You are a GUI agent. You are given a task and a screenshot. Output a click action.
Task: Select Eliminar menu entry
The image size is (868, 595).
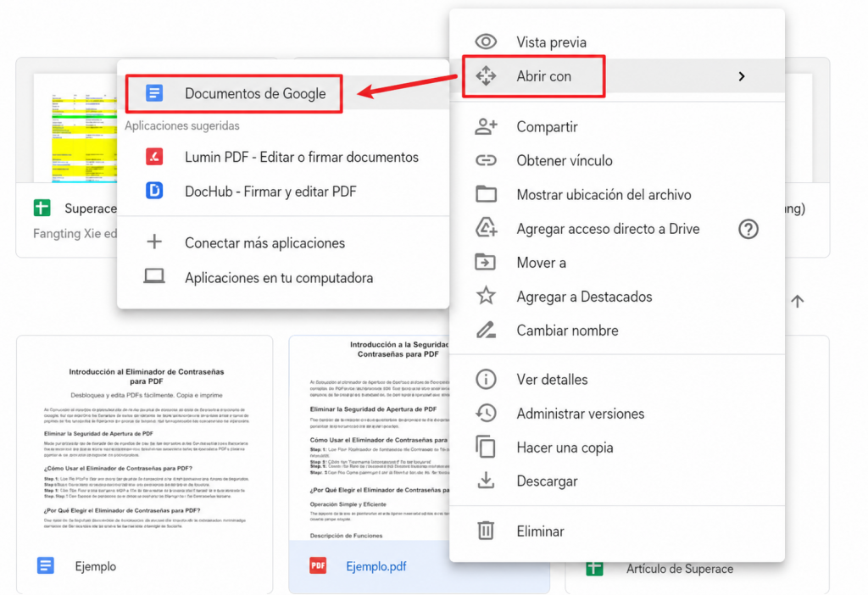click(617, 531)
